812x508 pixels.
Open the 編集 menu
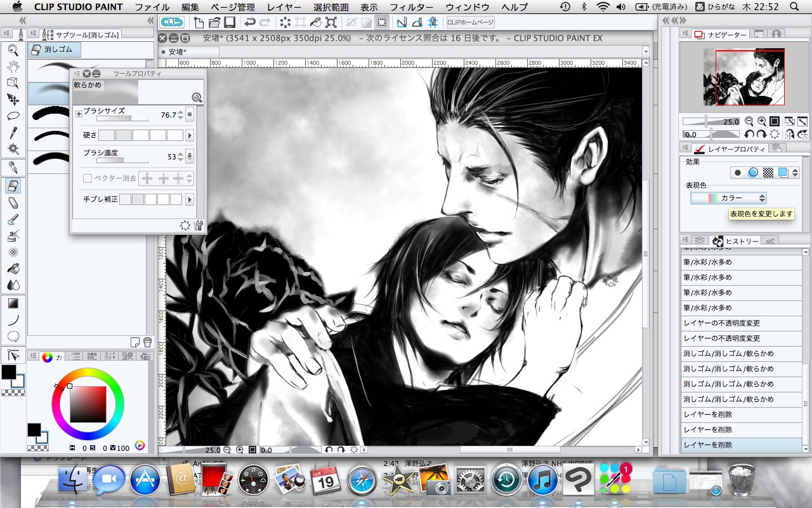tap(190, 7)
